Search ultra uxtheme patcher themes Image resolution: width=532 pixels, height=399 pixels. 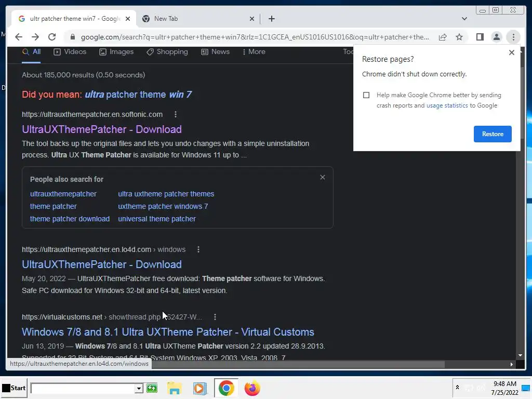pos(166,194)
